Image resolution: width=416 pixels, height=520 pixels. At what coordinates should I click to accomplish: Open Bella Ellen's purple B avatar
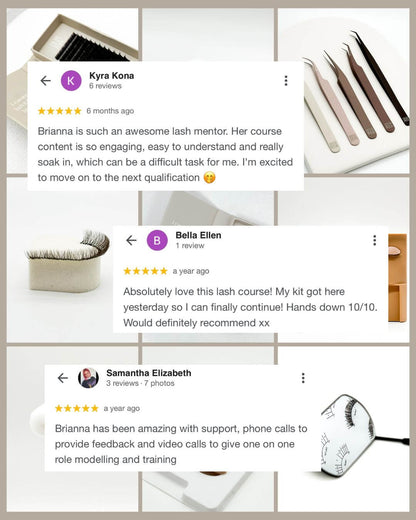pos(157,240)
